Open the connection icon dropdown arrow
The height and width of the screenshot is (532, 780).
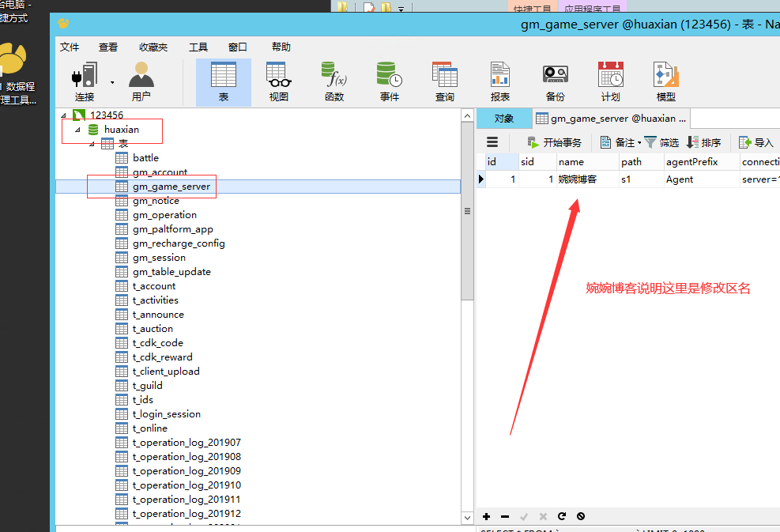[111, 82]
